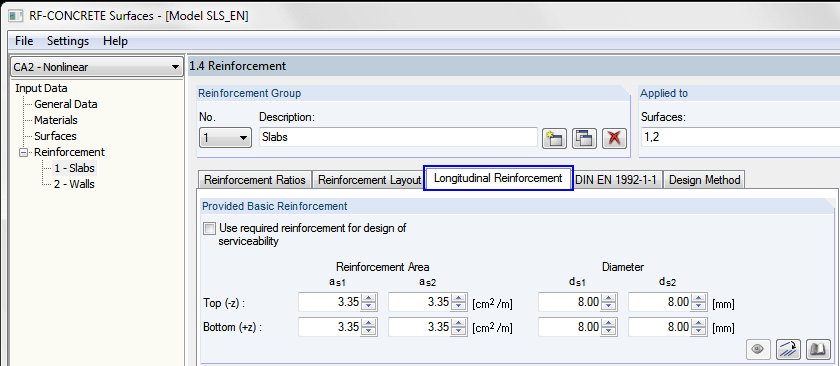The height and width of the screenshot is (366, 840).
Task: Open the File menu
Action: coord(24,41)
